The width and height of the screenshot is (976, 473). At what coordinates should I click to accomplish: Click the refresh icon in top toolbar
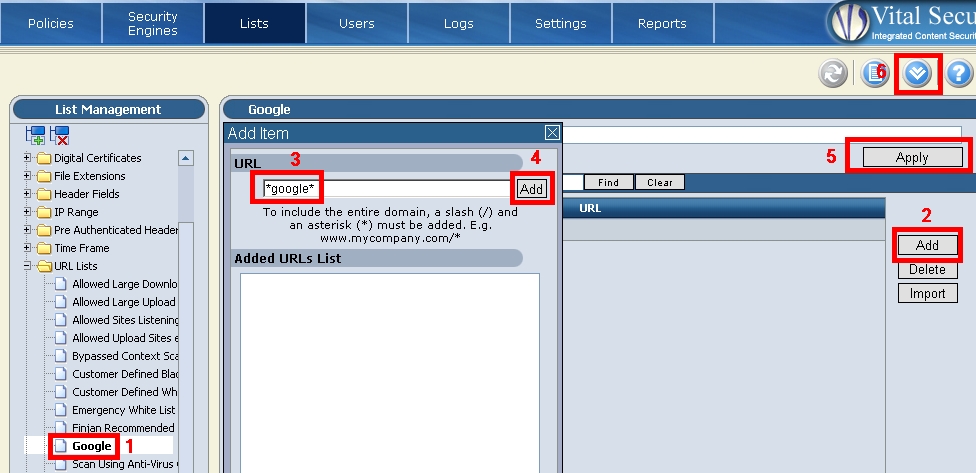832,73
